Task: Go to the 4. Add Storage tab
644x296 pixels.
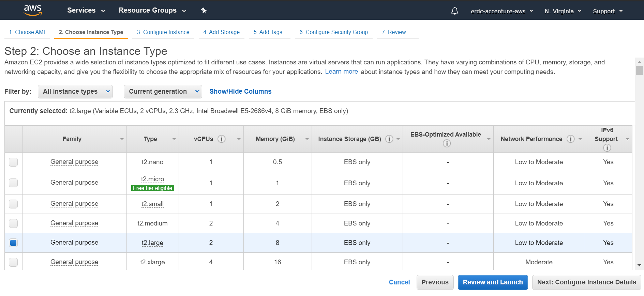Action: click(x=221, y=32)
